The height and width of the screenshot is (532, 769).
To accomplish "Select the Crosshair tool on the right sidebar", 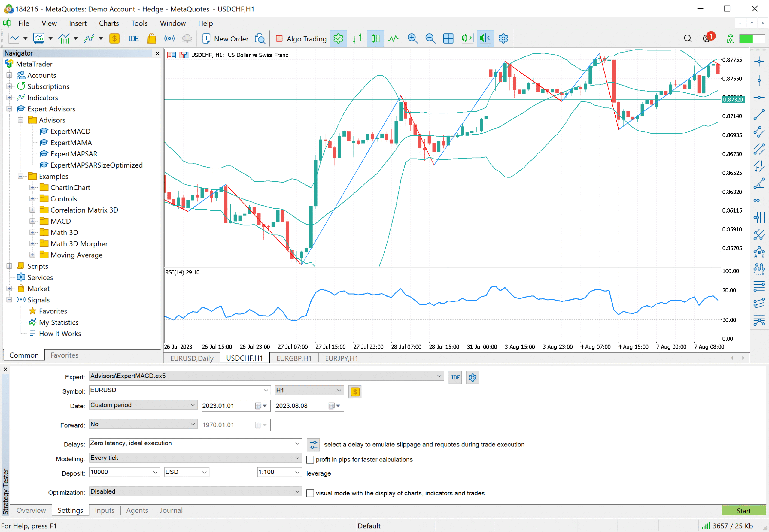I will coord(759,61).
